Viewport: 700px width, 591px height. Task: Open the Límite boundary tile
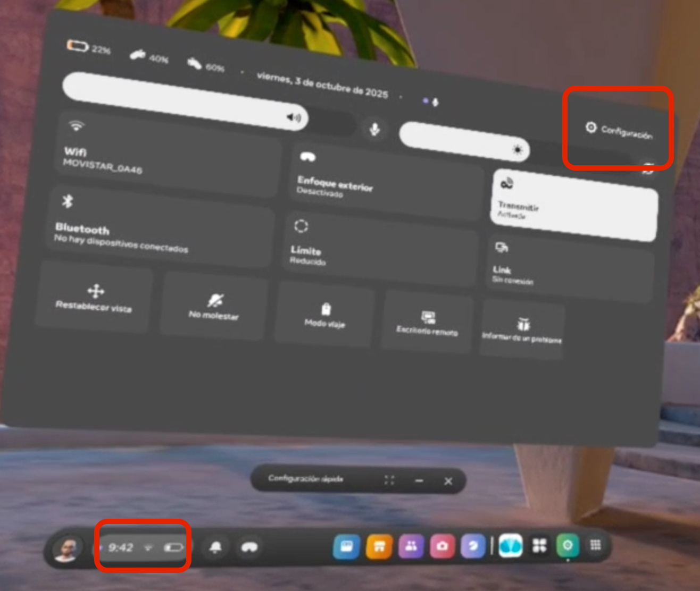coord(380,248)
